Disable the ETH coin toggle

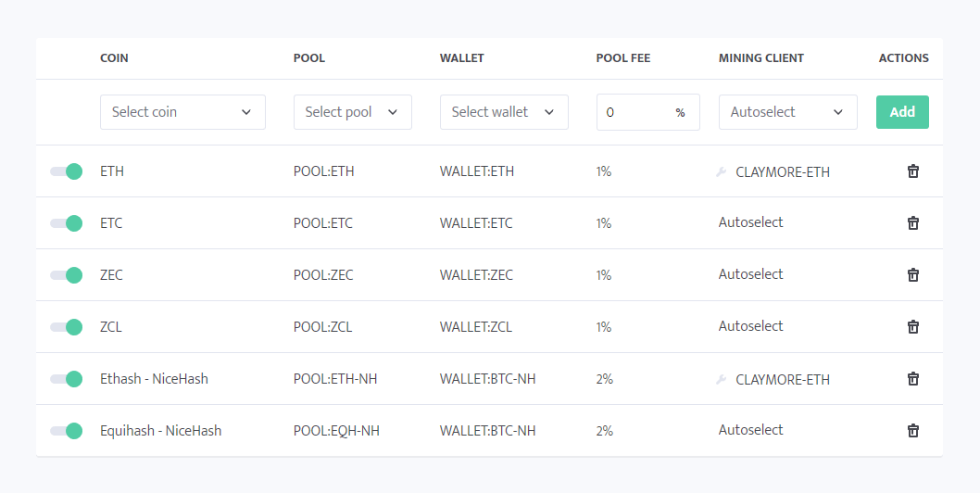[x=67, y=171]
